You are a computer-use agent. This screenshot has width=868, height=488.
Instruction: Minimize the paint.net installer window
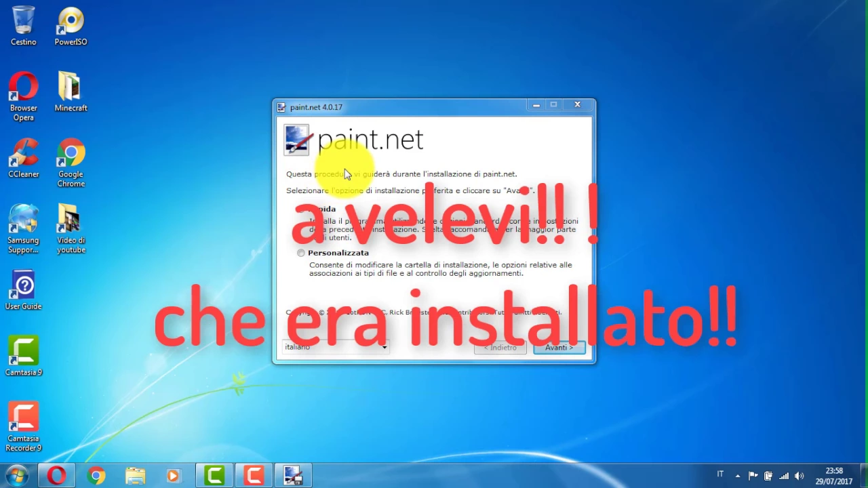coord(536,105)
